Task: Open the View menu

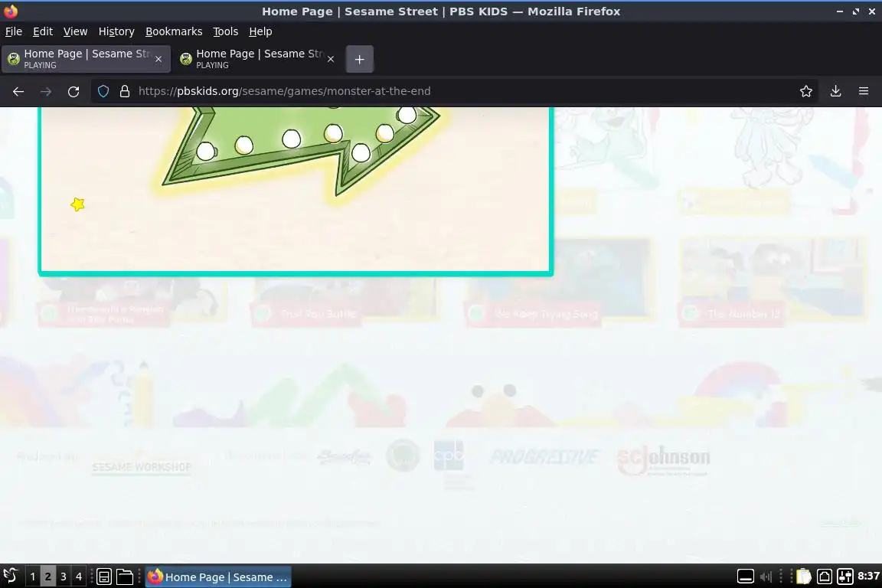Action: (75, 31)
